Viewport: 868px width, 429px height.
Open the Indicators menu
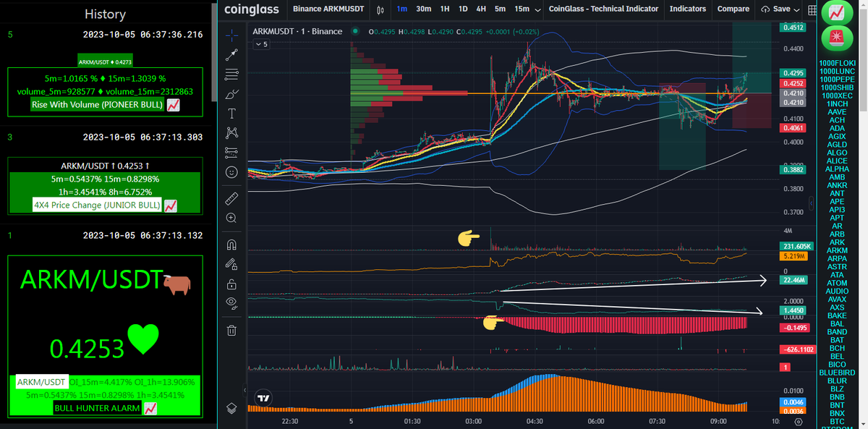(688, 9)
